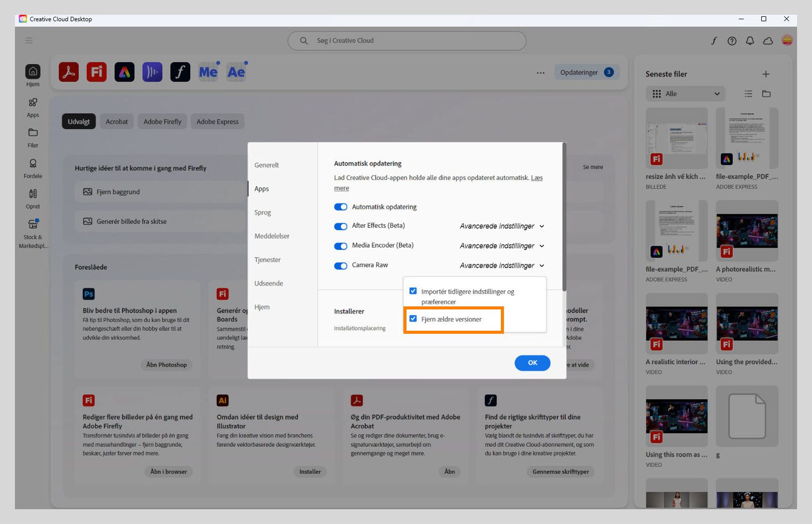Switch to Sprog preferences tab
This screenshot has width=812, height=524.
coord(262,213)
